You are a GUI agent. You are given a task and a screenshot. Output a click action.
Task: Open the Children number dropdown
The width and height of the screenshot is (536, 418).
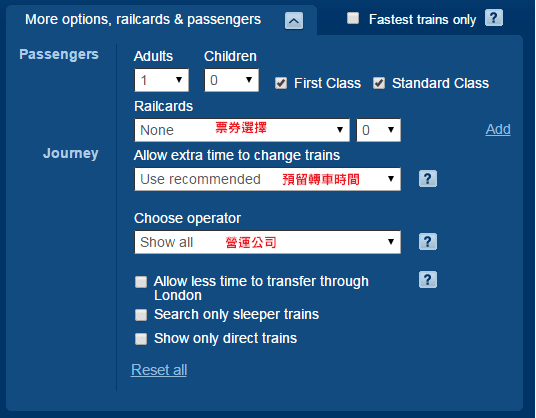[x=231, y=80]
